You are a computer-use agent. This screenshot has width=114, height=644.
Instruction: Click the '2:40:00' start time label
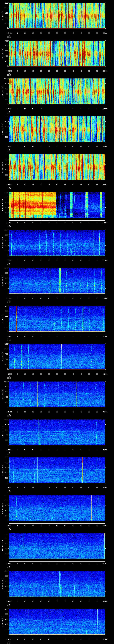9,374
